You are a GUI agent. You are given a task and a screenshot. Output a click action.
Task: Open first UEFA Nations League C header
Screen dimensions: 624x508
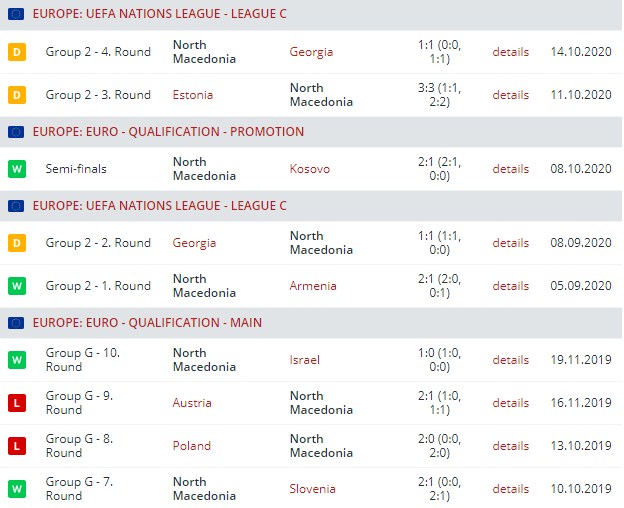(x=160, y=14)
